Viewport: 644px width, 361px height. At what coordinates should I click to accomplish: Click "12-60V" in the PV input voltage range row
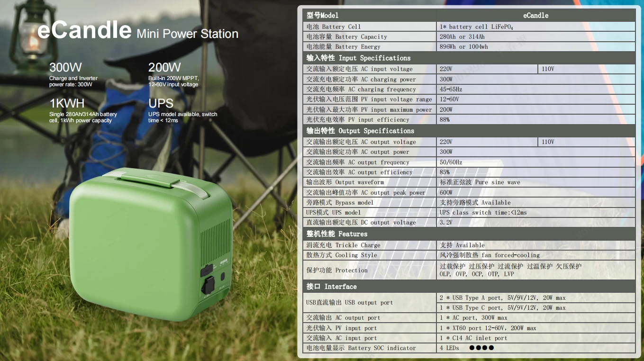[x=449, y=99]
